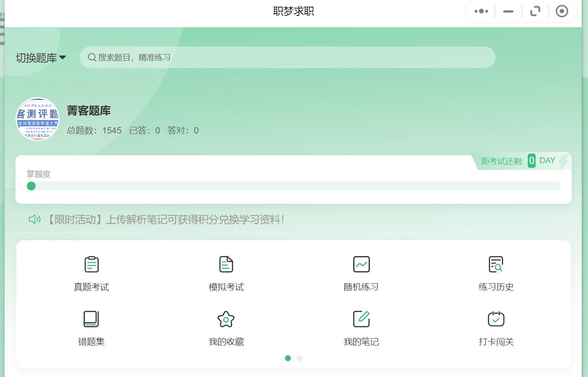
Task: Open the mini-program more options (•••) menu
Action: 480,11
